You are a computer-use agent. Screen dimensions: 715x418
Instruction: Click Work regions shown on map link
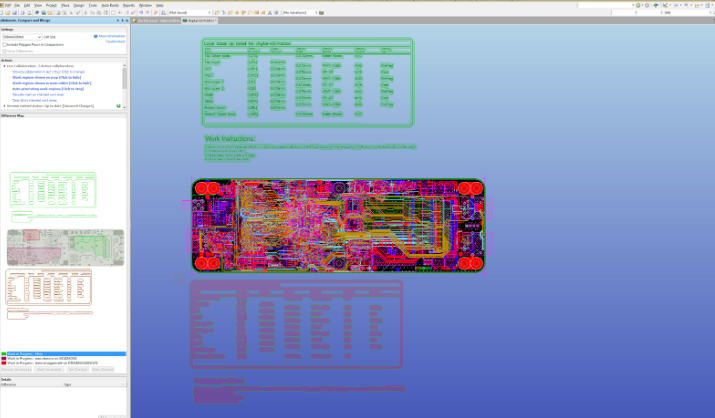[47, 77]
